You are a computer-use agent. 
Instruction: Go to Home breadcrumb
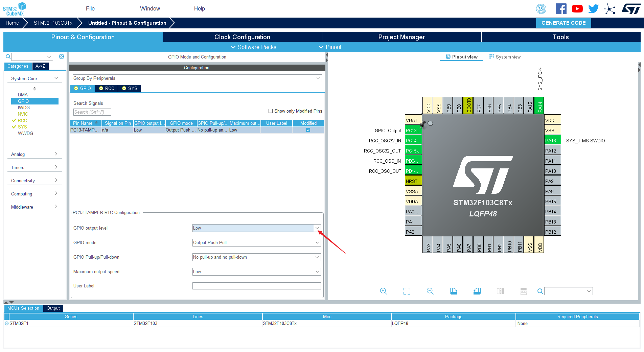pos(12,23)
